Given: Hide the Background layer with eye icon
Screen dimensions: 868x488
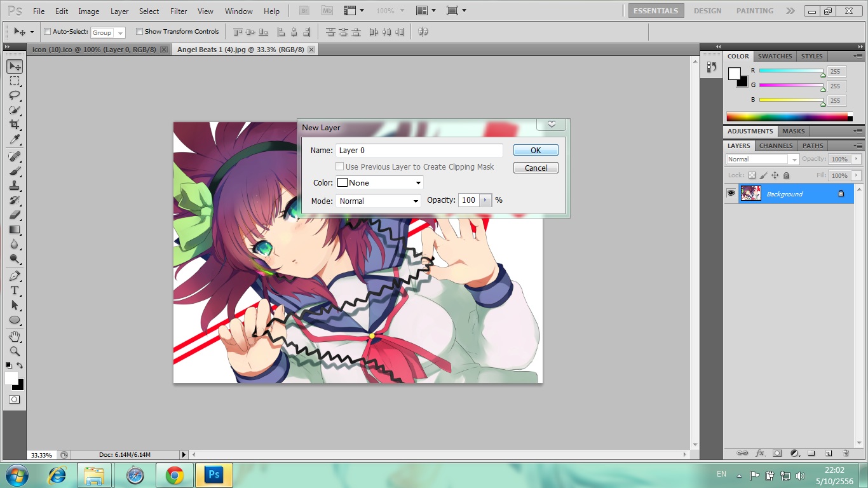Looking at the screenshot, I should pos(731,193).
